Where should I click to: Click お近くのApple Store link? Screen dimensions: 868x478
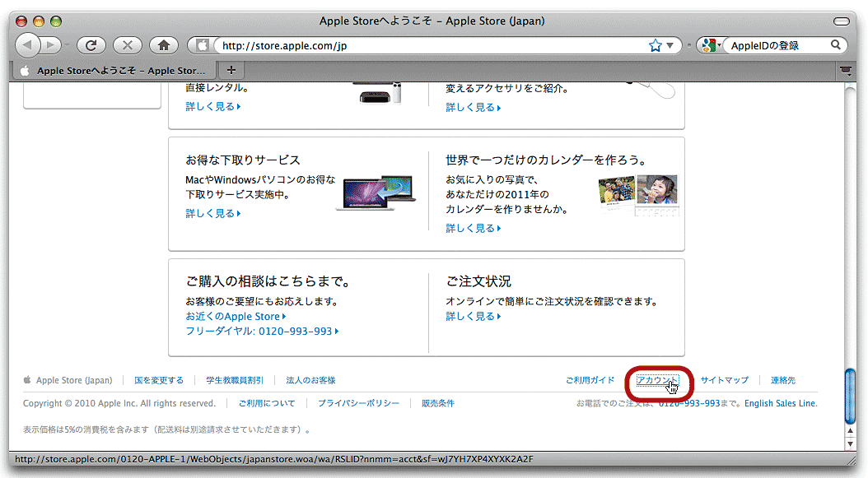[x=236, y=316]
